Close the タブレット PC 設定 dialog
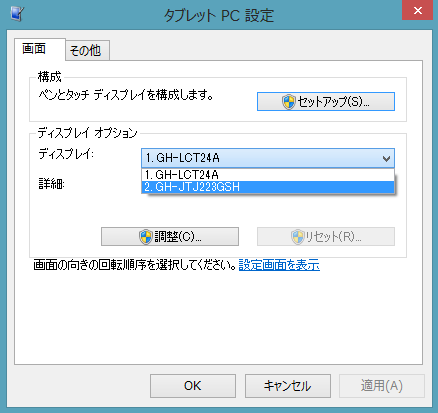Viewport: 438px width, 413px height. coord(417,10)
